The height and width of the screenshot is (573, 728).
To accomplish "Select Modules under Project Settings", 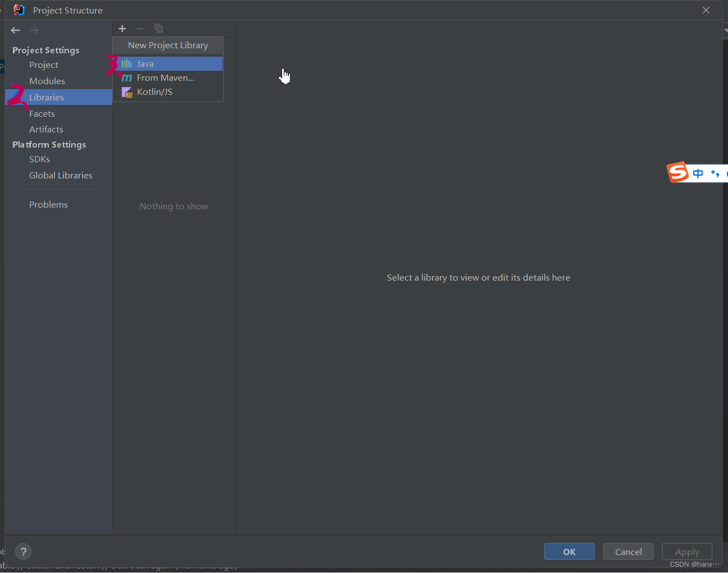I will [x=47, y=81].
